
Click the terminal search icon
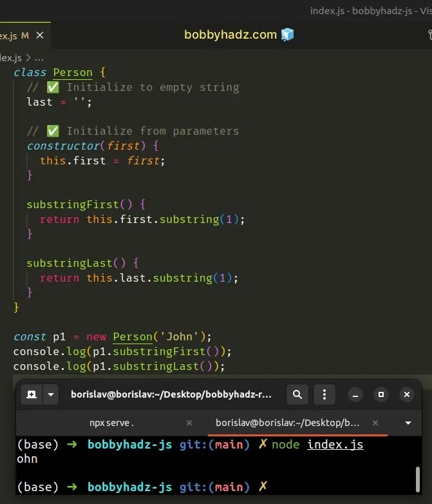click(297, 394)
